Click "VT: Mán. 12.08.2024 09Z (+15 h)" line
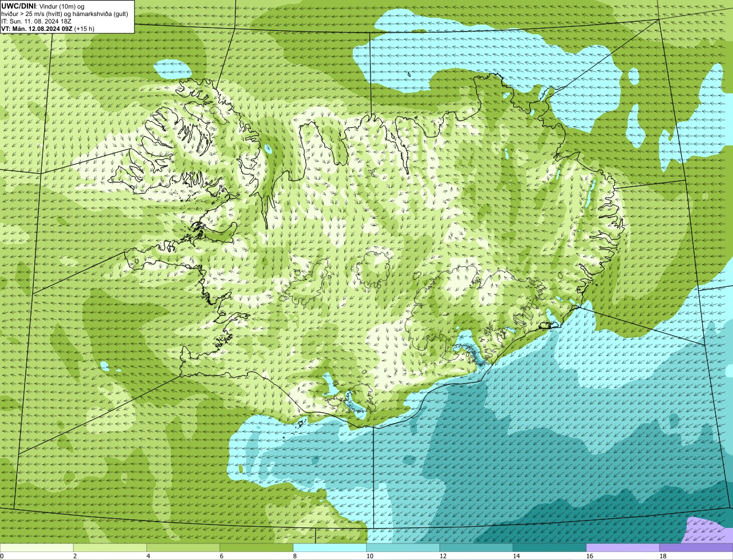Image resolution: width=733 pixels, height=560 pixels. tap(48, 28)
